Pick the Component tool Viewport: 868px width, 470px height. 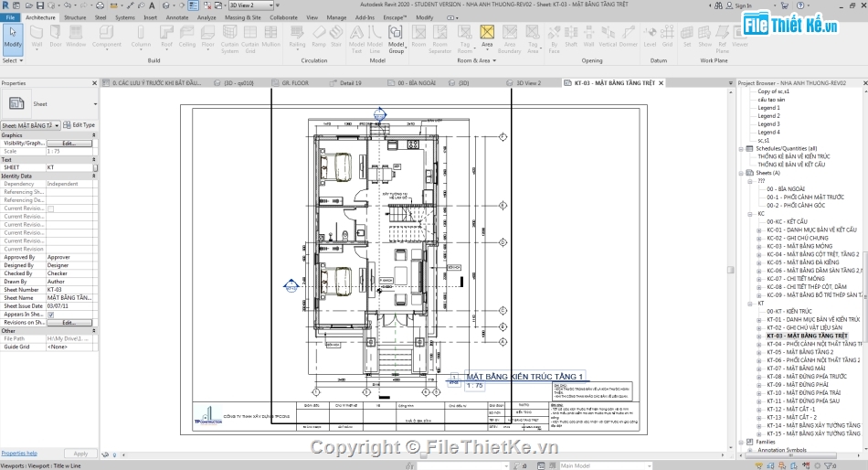107,37
